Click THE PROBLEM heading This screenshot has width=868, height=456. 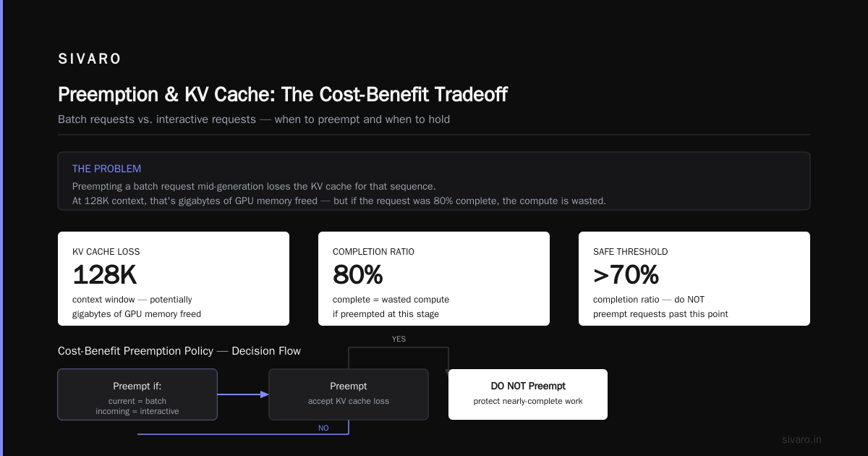106,169
